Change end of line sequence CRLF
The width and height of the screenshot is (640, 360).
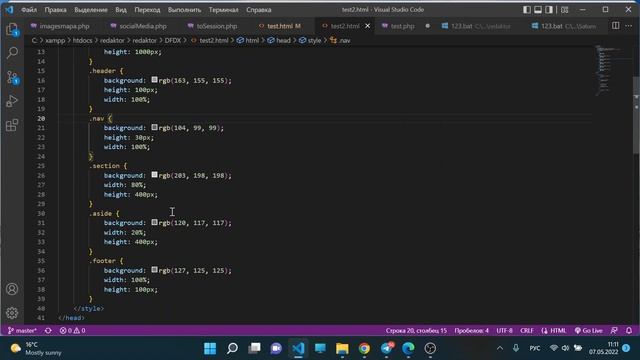pos(527,331)
